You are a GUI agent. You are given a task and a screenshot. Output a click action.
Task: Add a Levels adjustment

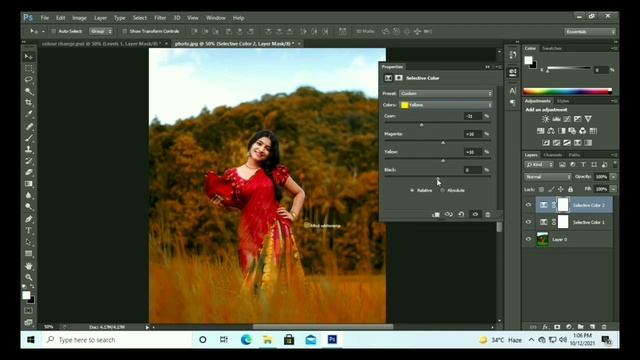coord(556,119)
